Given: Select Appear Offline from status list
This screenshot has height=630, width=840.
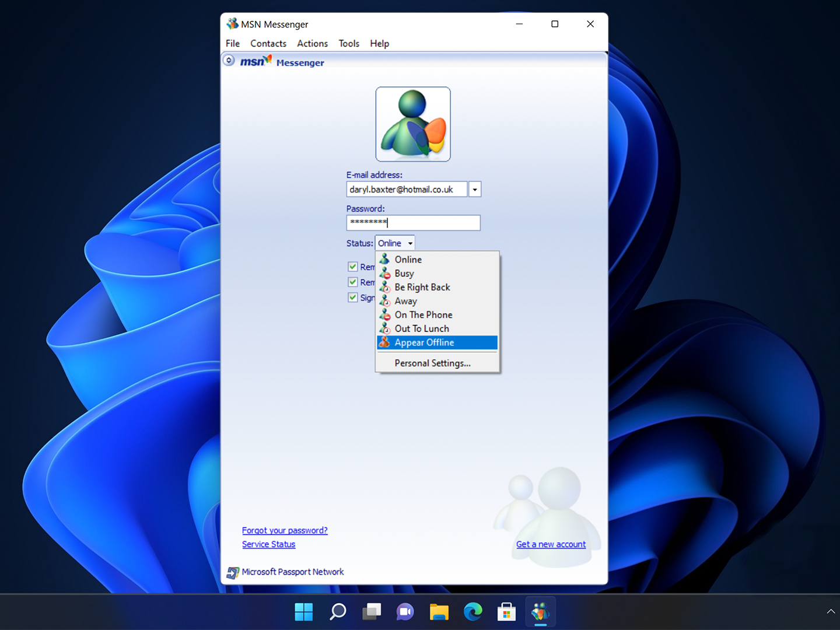Looking at the screenshot, I should coord(424,342).
